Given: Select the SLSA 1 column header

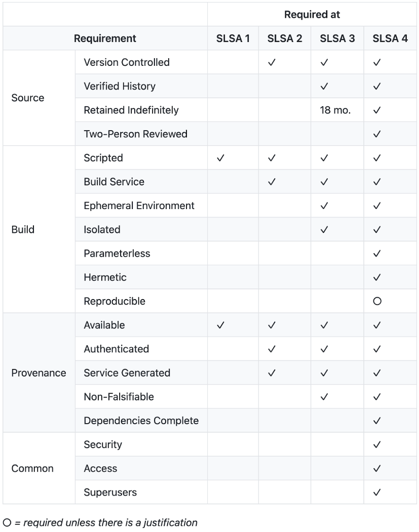Looking at the screenshot, I should pos(233,38).
